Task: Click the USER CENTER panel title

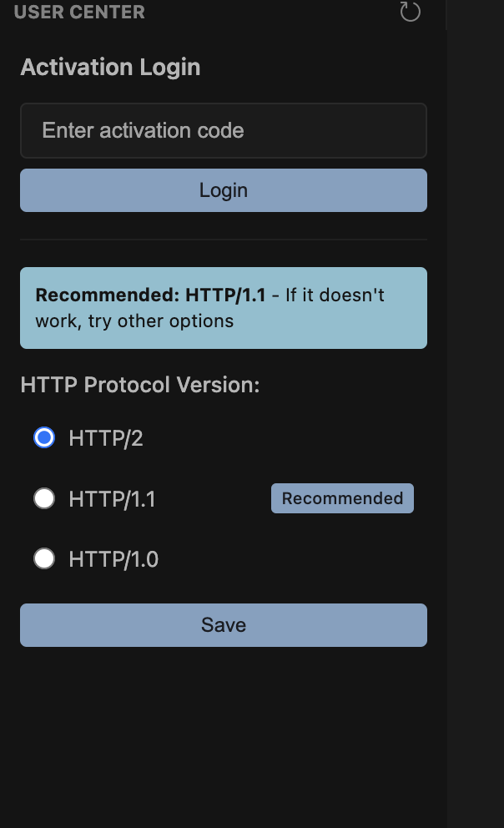Action: [x=79, y=12]
